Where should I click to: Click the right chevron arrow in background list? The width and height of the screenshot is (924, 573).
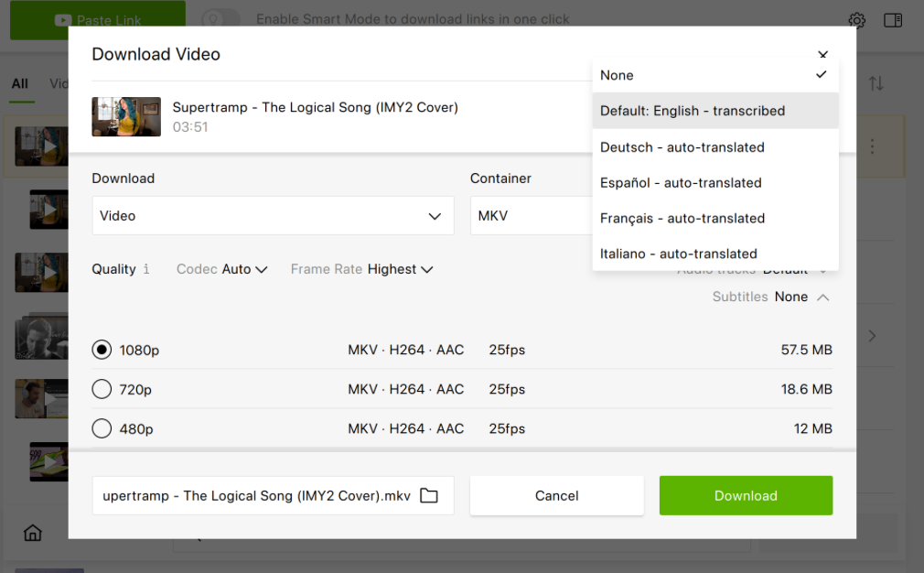(872, 336)
